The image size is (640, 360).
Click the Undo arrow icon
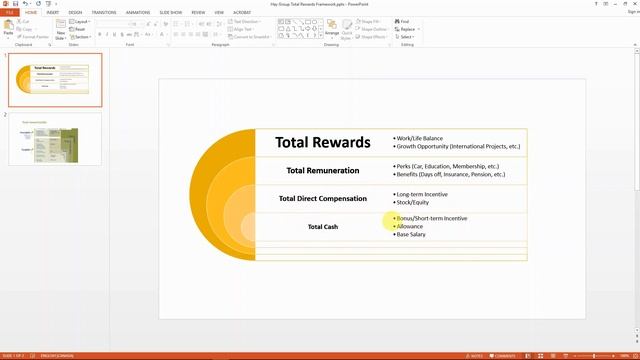point(25,4)
